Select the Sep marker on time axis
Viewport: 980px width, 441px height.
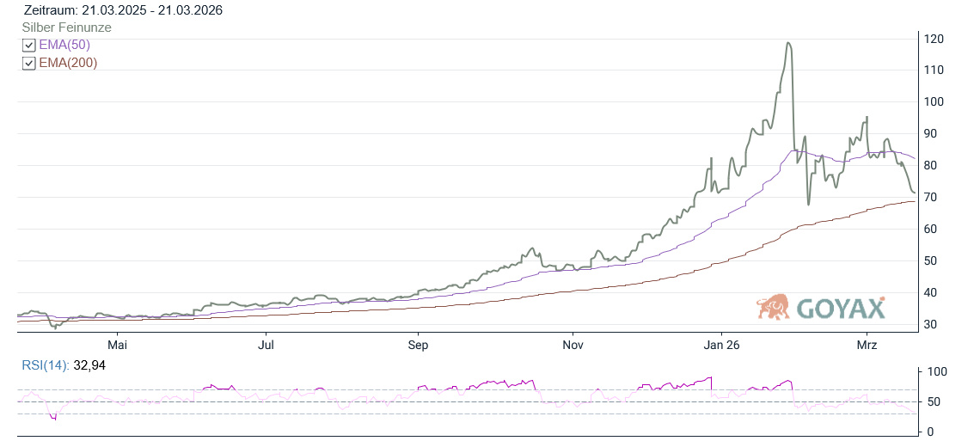click(x=418, y=345)
